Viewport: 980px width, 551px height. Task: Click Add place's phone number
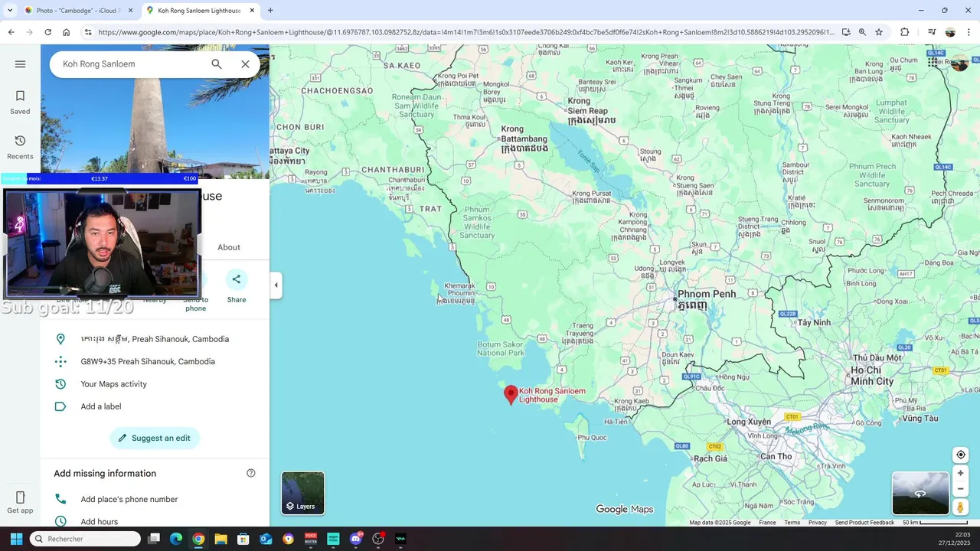[129, 499]
